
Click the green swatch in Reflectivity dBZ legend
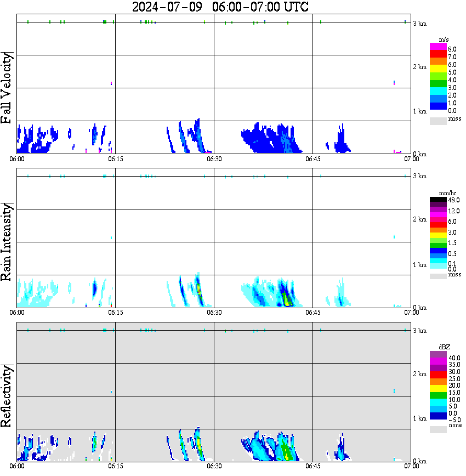(438, 395)
